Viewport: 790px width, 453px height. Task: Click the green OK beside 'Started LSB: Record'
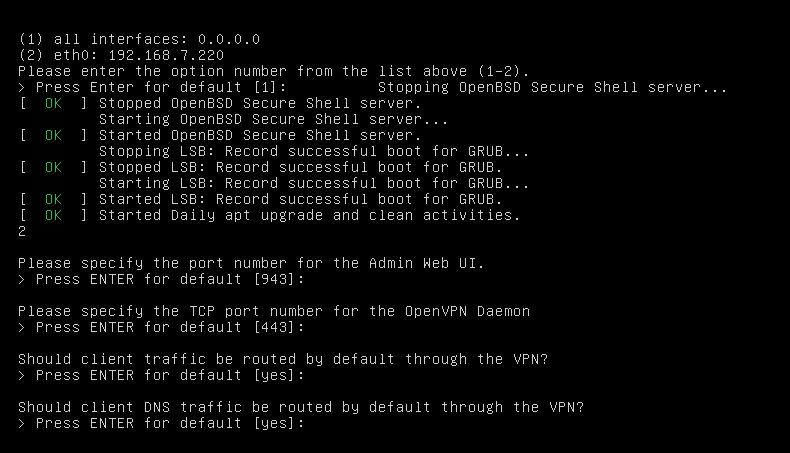(53, 200)
